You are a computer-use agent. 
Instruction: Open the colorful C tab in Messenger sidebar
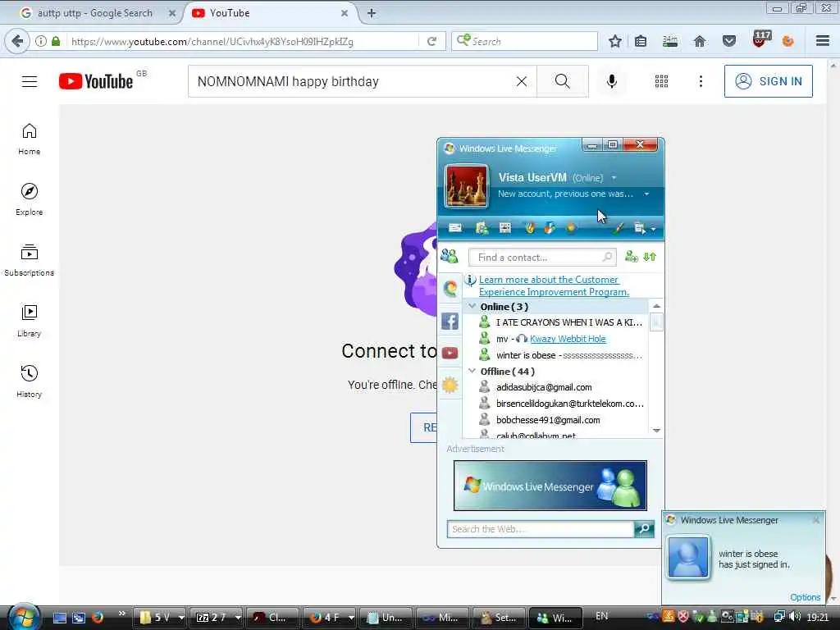point(450,288)
